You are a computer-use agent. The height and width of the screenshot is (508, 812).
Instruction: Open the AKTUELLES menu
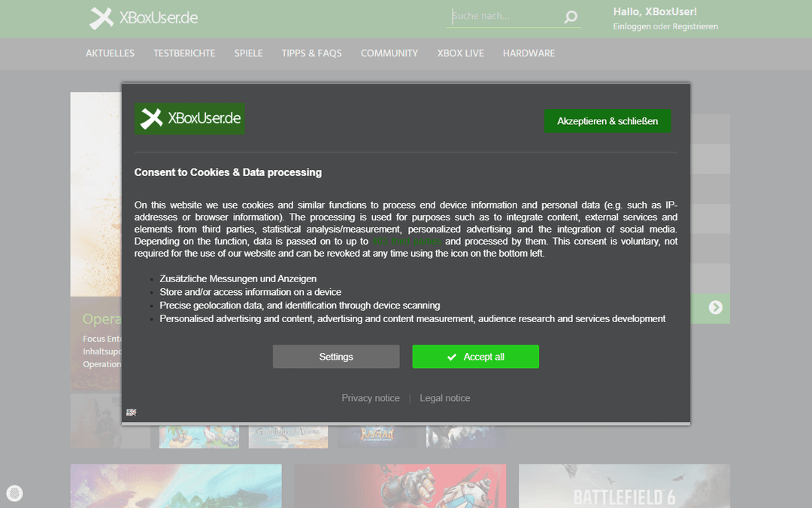110,53
